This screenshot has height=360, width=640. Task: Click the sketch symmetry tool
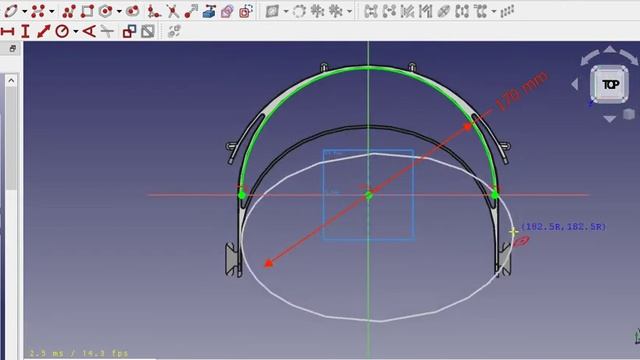[462, 11]
